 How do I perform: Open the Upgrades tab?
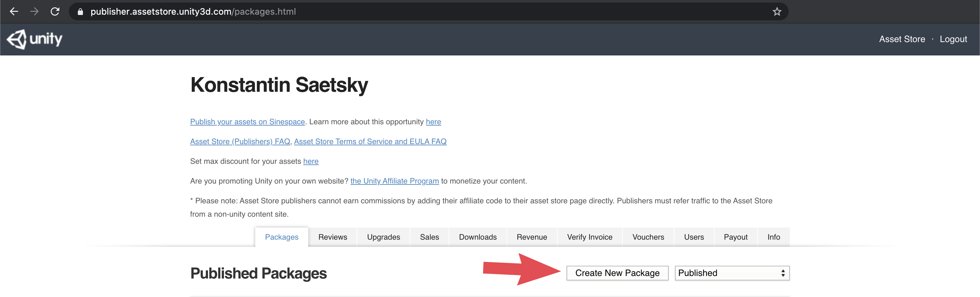point(383,237)
